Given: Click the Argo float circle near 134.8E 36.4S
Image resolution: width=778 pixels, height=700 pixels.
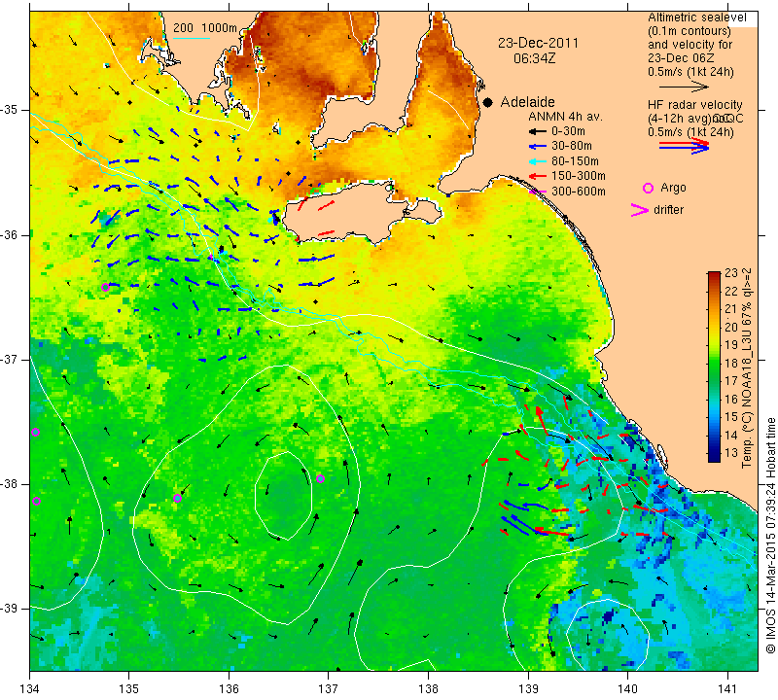Looking at the screenshot, I should pyautogui.click(x=105, y=287).
